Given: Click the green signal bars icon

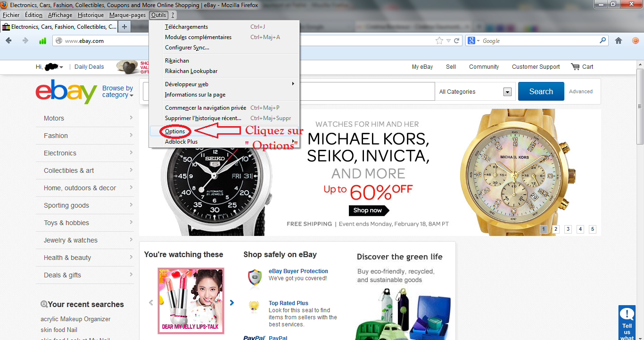Looking at the screenshot, I should point(42,41).
